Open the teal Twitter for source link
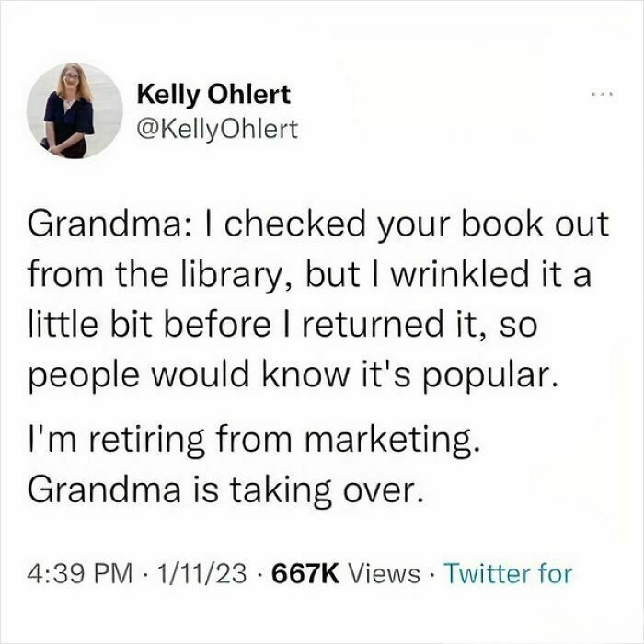This screenshot has height=644, width=644. [510, 573]
